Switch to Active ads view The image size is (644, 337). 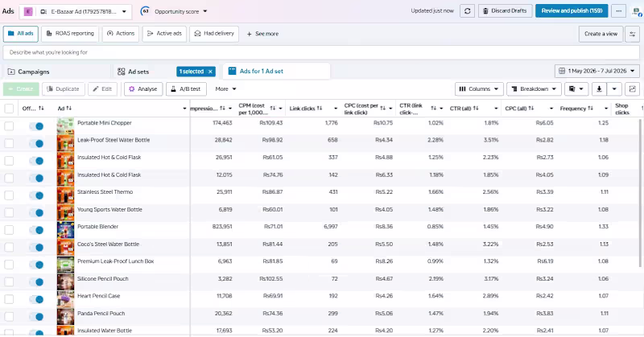[x=164, y=34]
